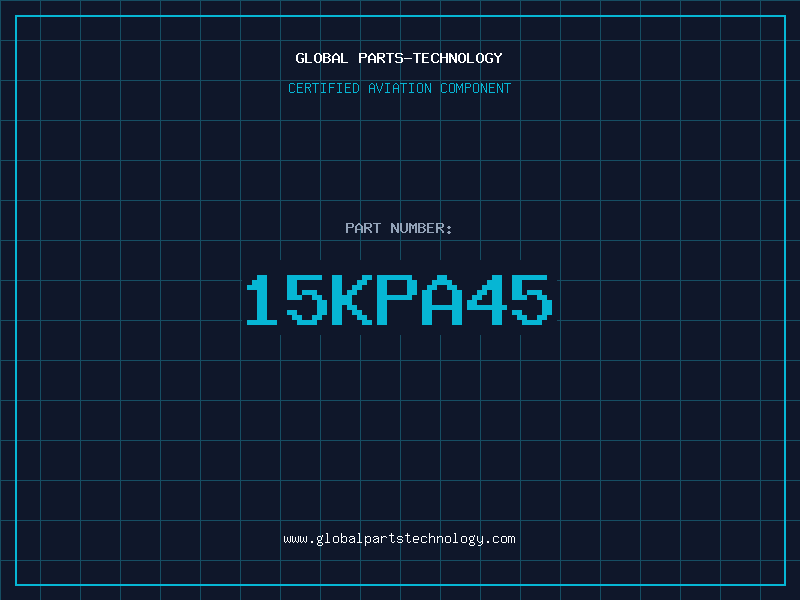Click the PART NUMBER: label

[399, 228]
